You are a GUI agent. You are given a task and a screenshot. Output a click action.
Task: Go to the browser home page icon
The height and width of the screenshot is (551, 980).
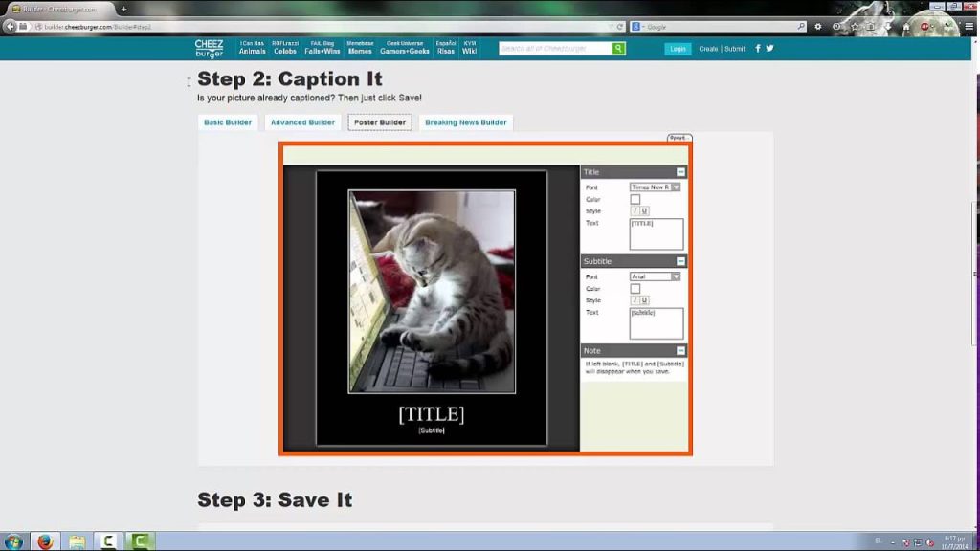pyautogui.click(x=906, y=27)
